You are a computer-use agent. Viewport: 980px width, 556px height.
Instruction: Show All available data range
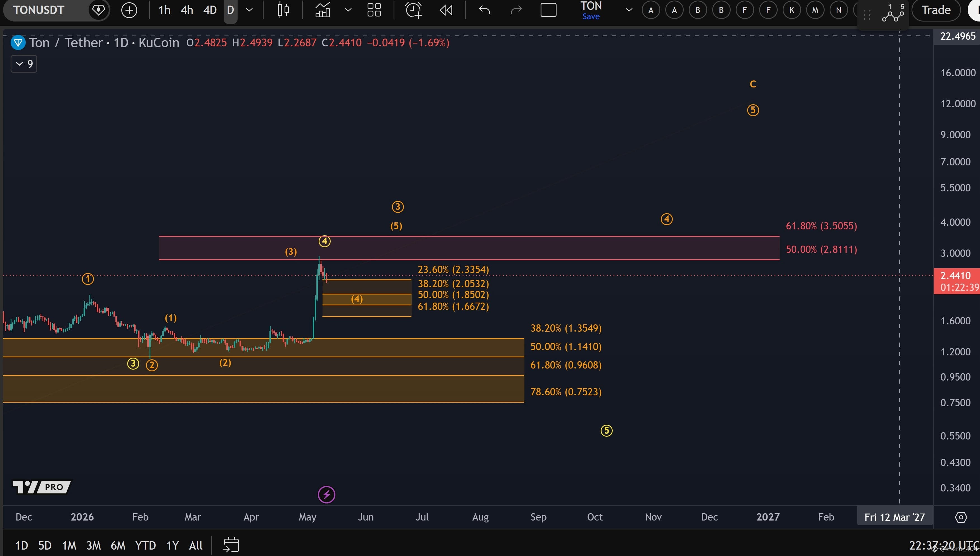pos(196,545)
